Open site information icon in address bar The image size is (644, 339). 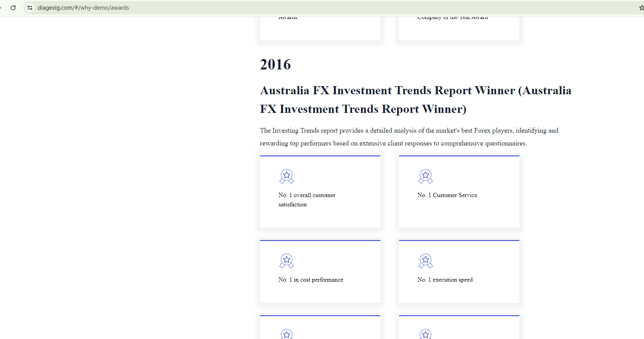(x=30, y=8)
